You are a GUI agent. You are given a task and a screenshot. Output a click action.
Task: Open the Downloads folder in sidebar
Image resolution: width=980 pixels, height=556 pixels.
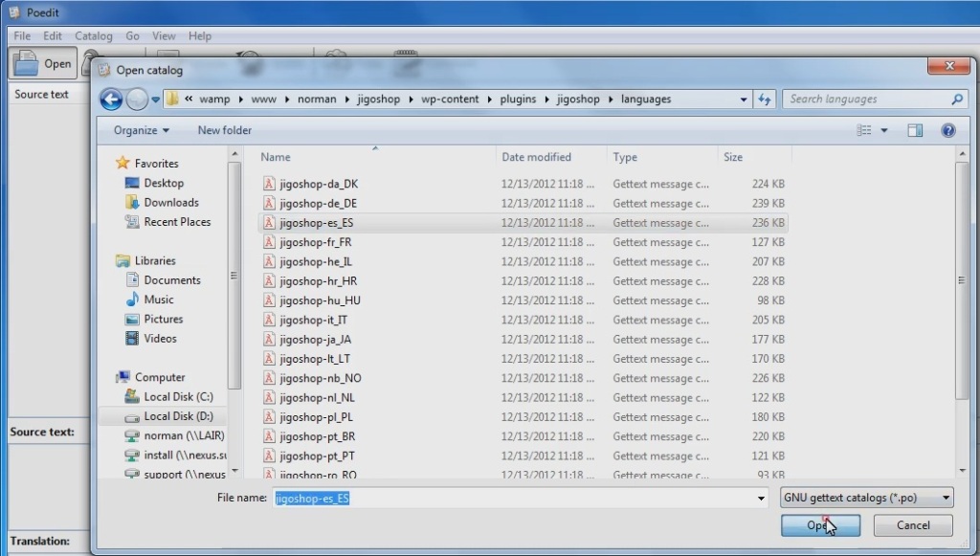click(x=170, y=202)
